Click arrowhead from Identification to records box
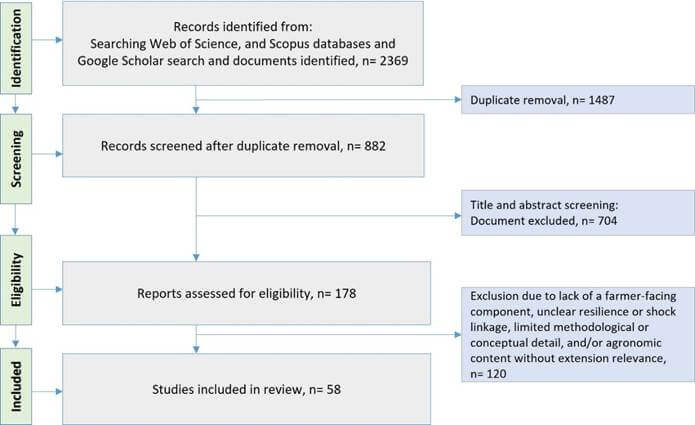 pyautogui.click(x=59, y=40)
